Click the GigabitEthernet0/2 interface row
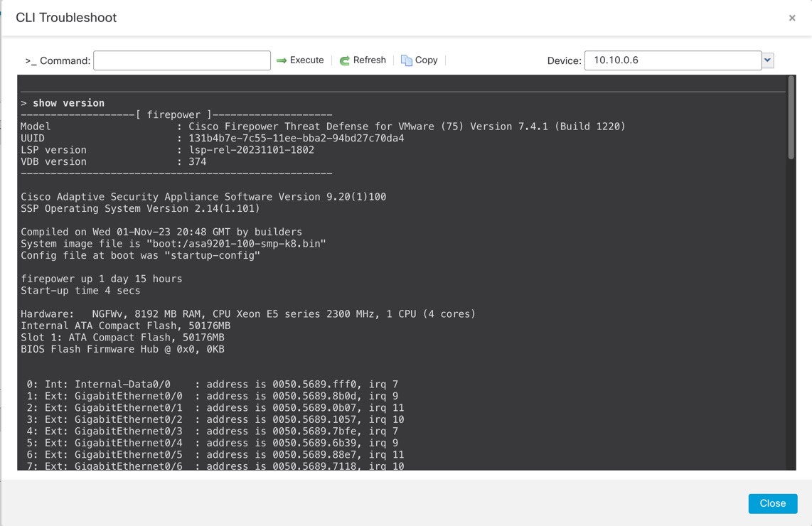 [x=215, y=419]
